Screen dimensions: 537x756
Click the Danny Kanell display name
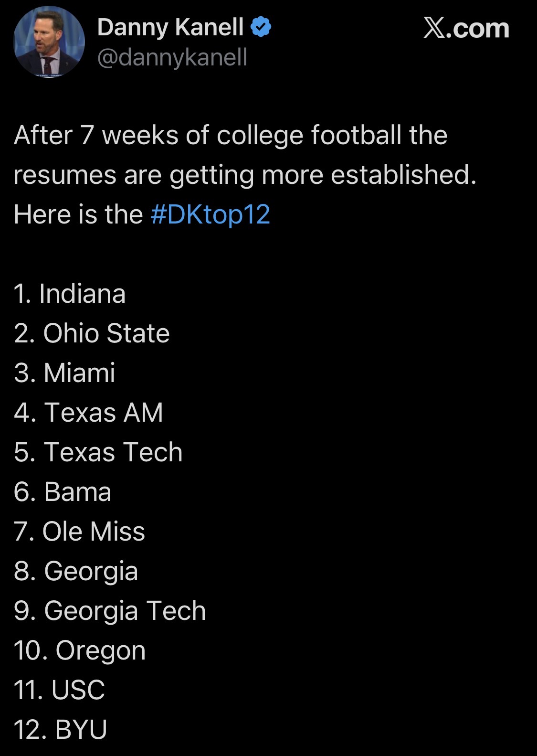click(170, 27)
